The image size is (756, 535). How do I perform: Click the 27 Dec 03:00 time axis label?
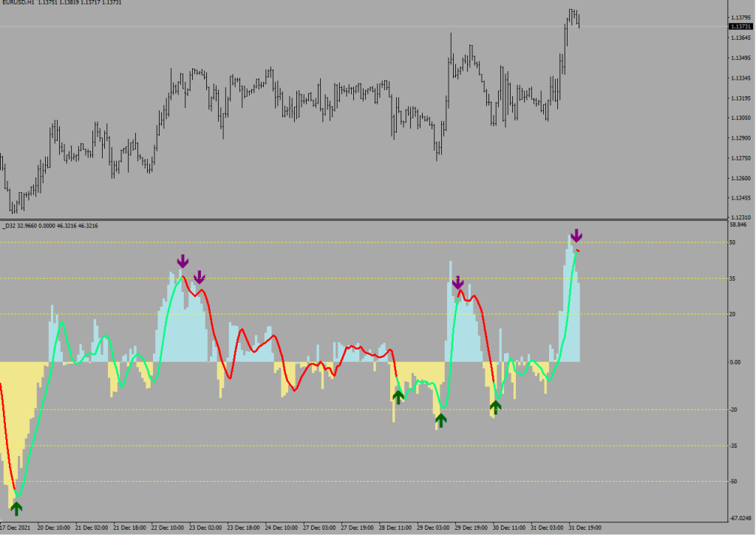[x=319, y=528]
